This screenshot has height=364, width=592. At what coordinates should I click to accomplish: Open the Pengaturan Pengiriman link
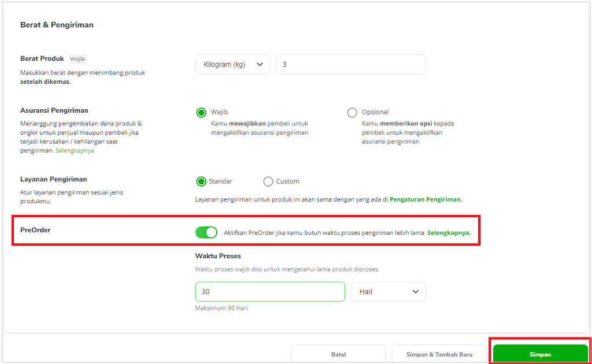click(x=425, y=199)
